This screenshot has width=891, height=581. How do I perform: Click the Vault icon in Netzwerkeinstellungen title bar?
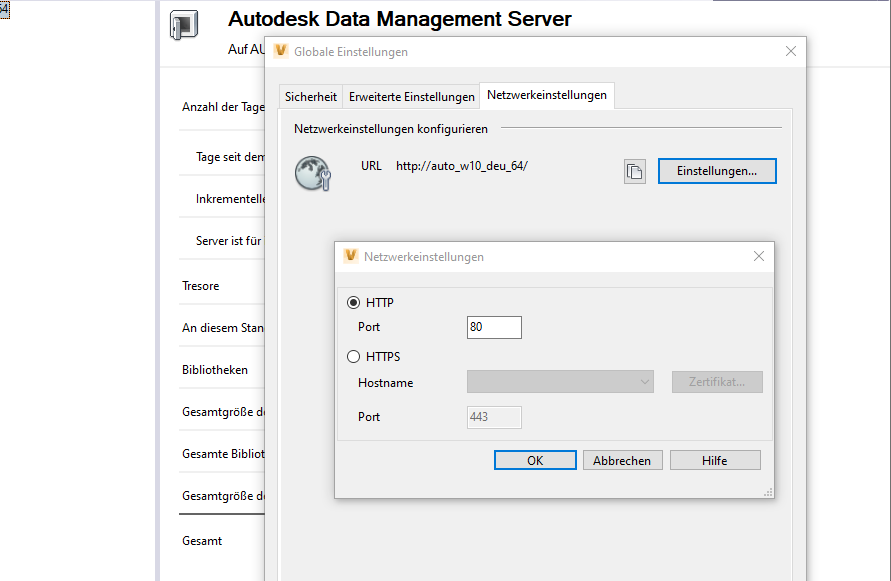click(x=351, y=256)
